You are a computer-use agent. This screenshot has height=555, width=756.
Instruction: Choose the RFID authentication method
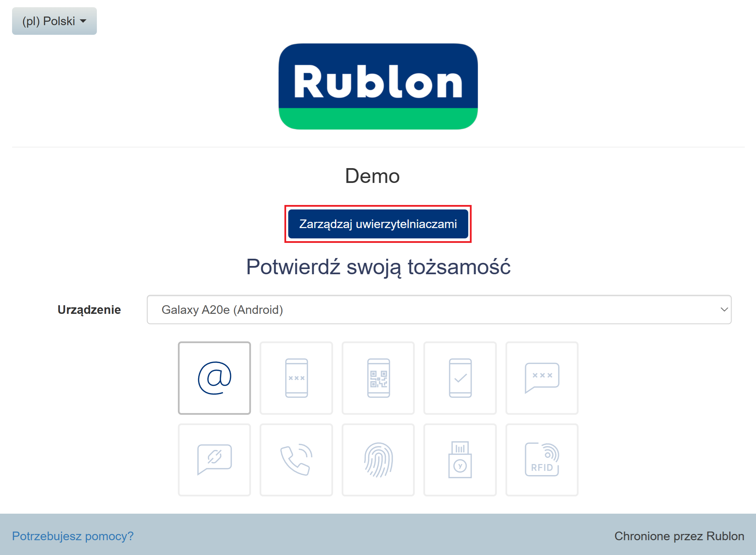pyautogui.click(x=542, y=460)
